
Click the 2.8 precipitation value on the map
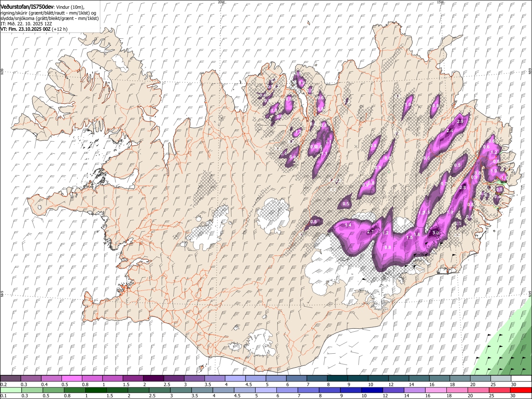click(463, 187)
